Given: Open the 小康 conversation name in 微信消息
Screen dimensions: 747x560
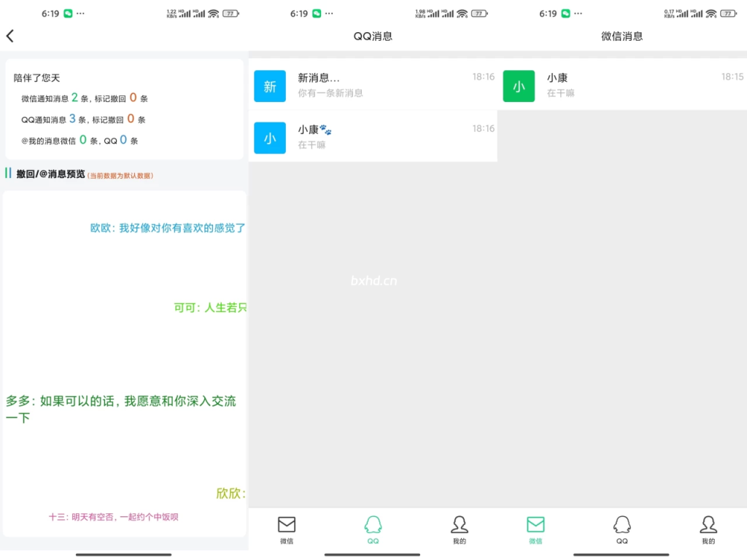Looking at the screenshot, I should point(557,77).
